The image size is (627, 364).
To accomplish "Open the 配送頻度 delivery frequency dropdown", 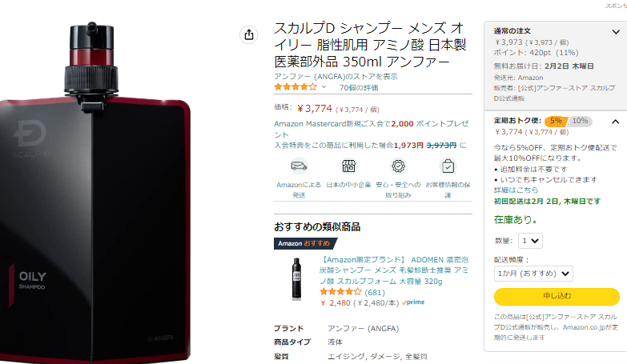I will point(533,274).
